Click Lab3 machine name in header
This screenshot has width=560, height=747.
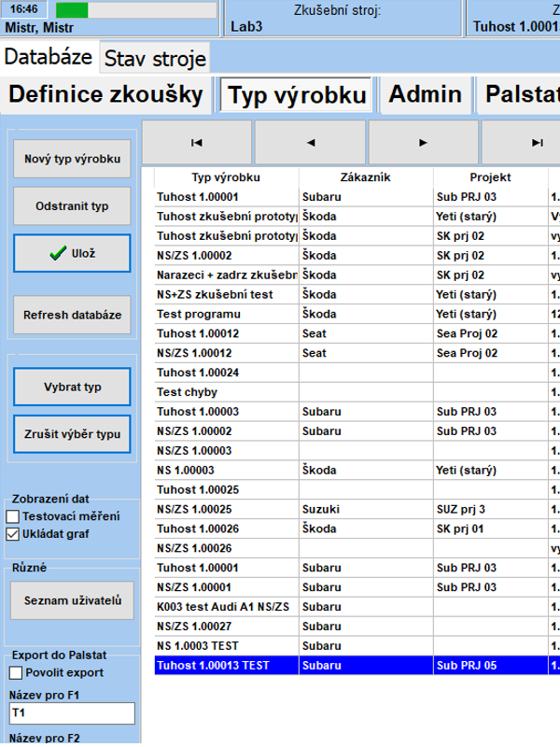[x=246, y=26]
